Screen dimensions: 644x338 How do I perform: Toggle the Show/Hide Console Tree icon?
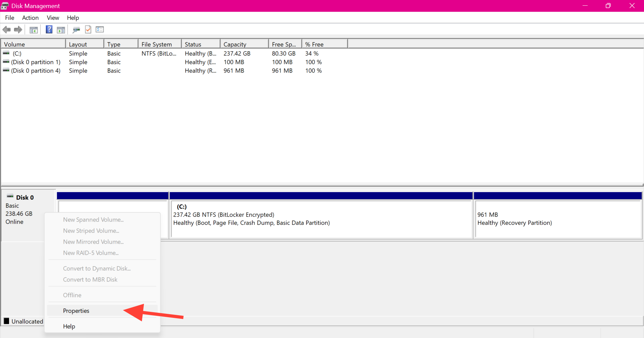point(34,30)
